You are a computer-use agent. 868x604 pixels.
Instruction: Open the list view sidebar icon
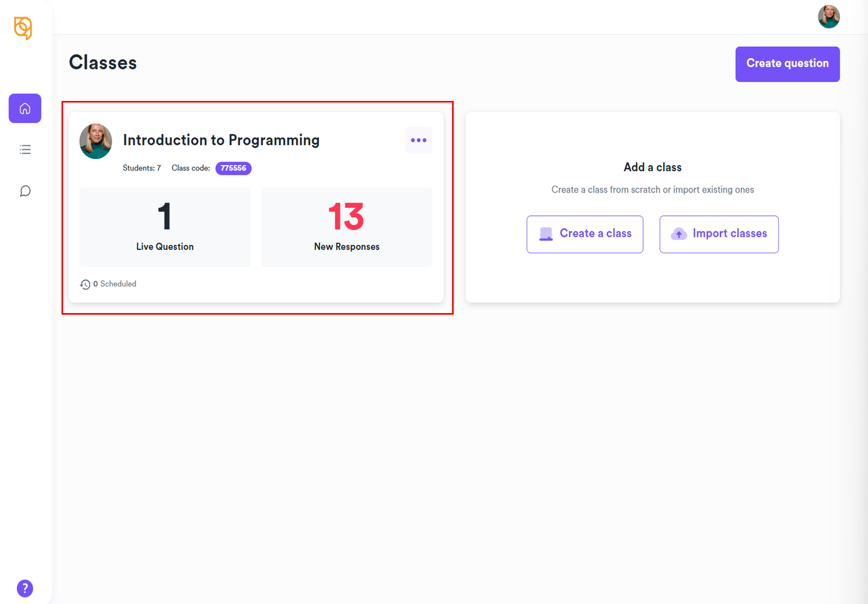(25, 150)
